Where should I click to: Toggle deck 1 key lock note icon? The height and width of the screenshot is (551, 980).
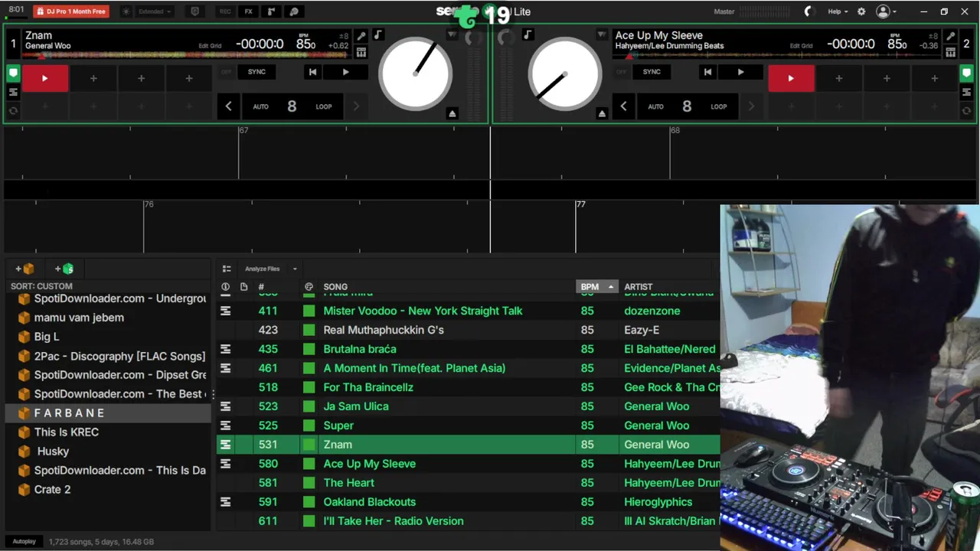click(377, 34)
